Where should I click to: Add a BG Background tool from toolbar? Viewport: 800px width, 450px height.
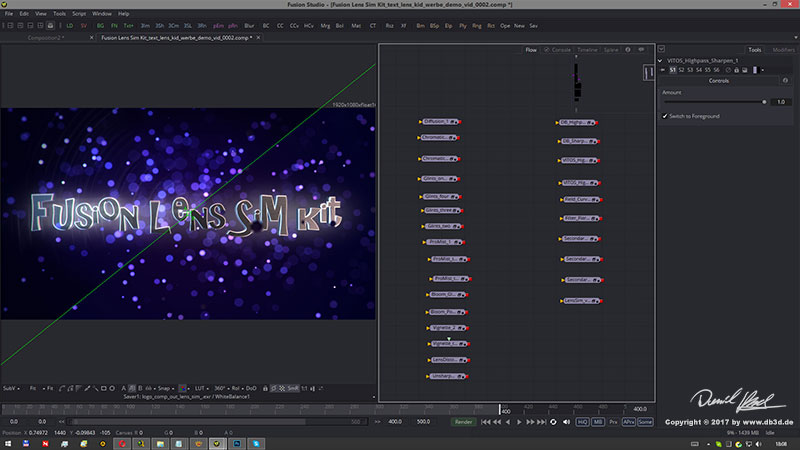click(x=101, y=26)
